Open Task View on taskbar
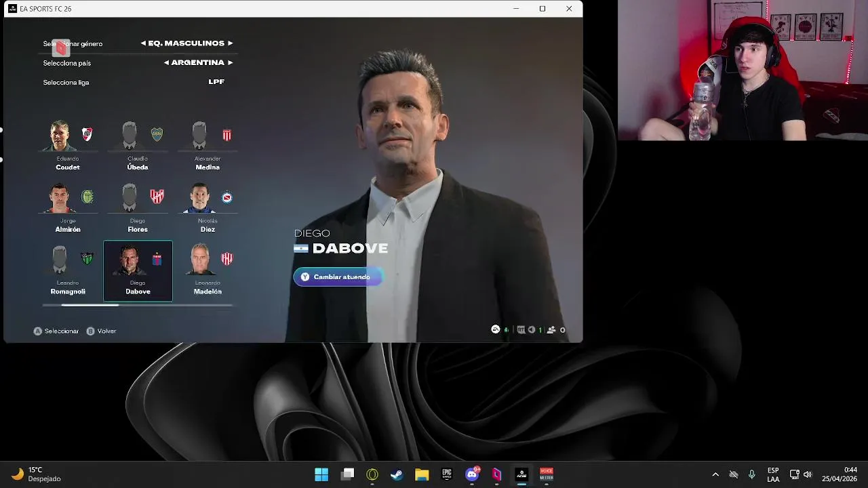This screenshot has width=868, height=488. click(x=347, y=474)
